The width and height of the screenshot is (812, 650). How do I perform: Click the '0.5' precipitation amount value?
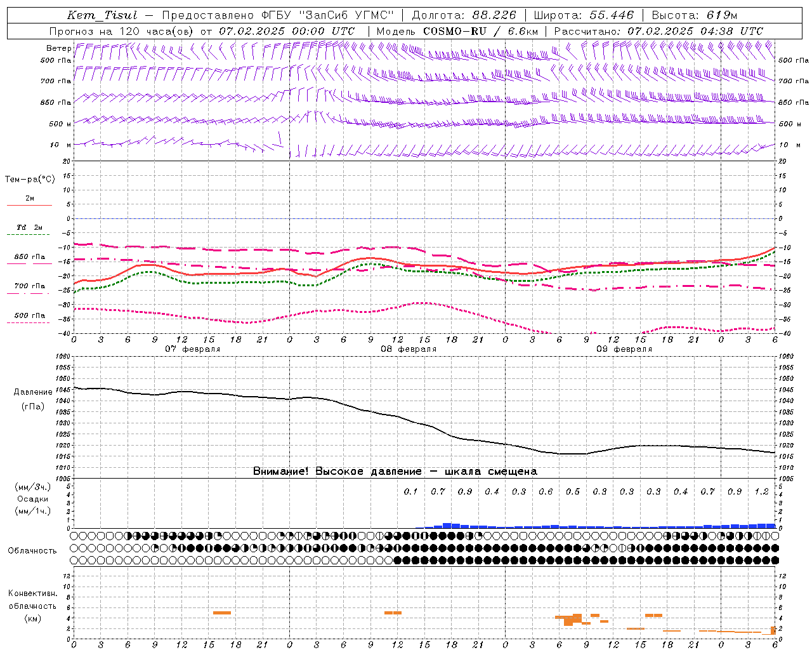pyautogui.click(x=573, y=491)
